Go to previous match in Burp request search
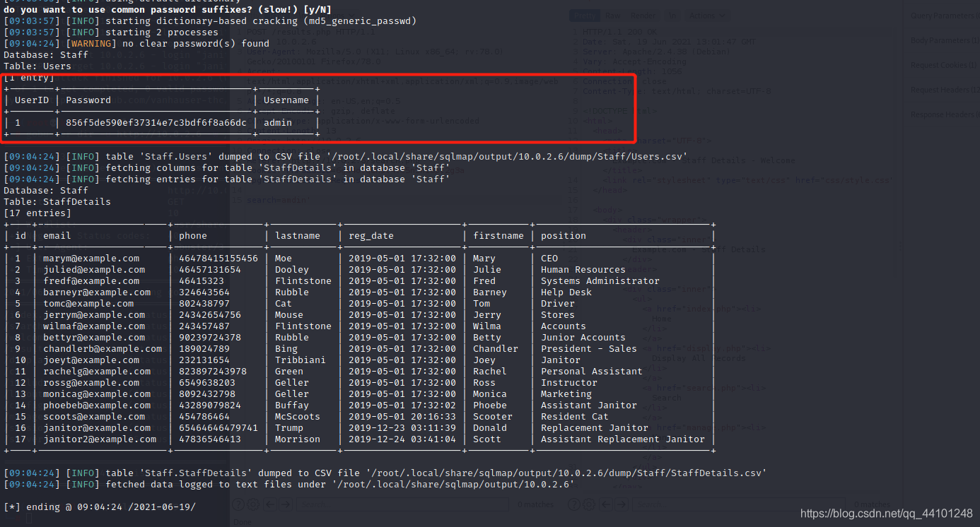The width and height of the screenshot is (980, 527). (x=270, y=504)
